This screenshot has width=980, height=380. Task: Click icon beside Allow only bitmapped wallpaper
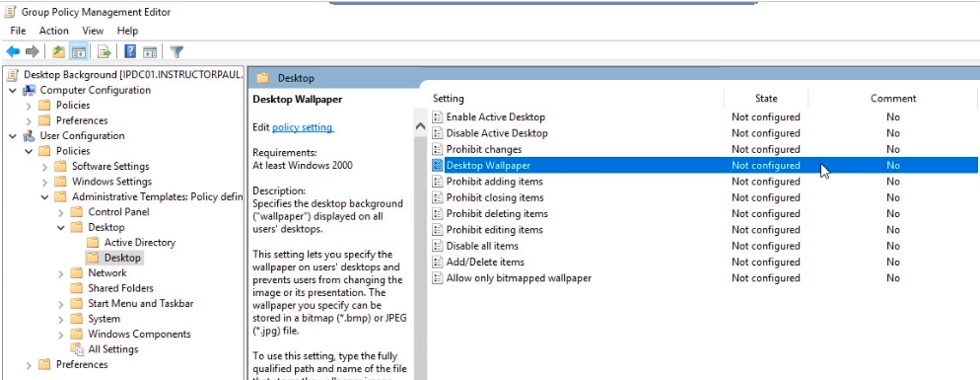click(438, 278)
